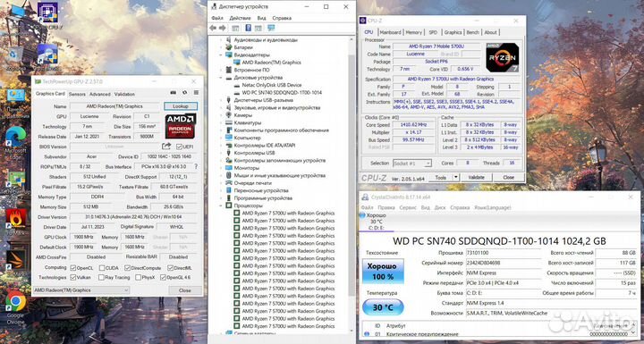
Task: Open the Socket #1 selection dropdown in CPU-Z
Action: click(412, 164)
